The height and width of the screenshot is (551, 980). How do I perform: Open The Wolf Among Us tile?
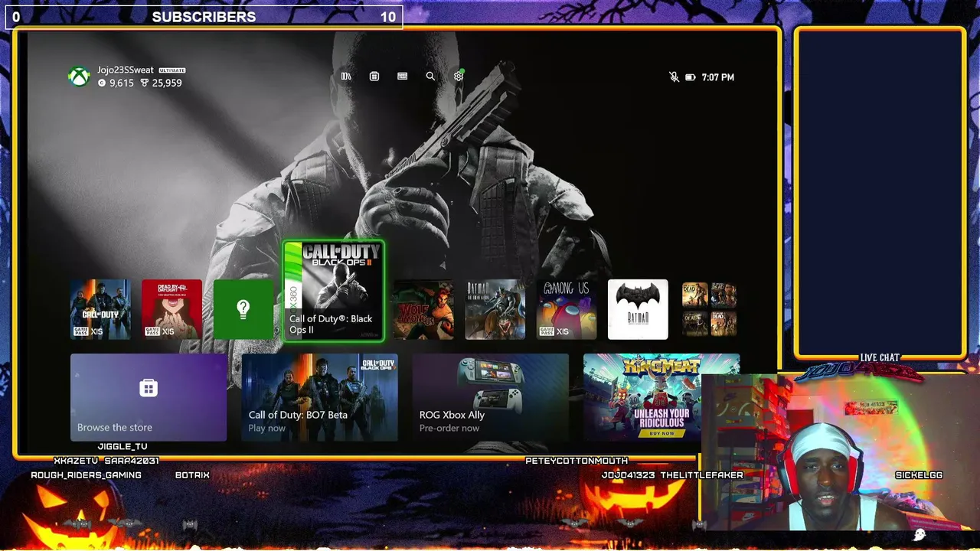click(x=423, y=309)
